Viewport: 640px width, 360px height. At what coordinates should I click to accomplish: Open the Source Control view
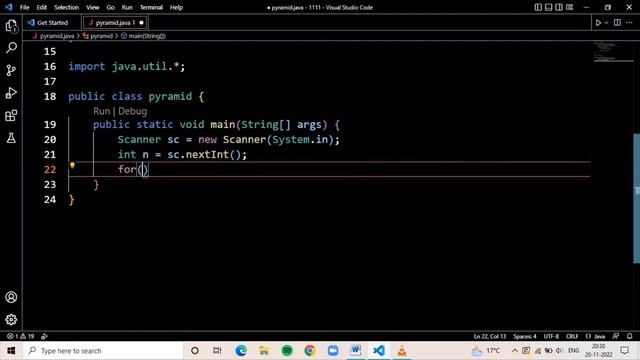[11, 70]
